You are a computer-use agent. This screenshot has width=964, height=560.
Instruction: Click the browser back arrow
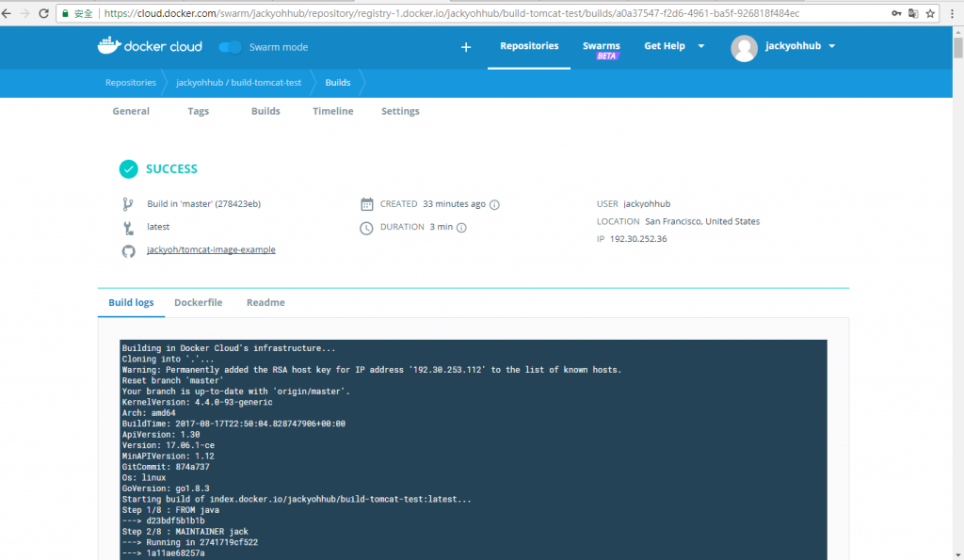7,13
